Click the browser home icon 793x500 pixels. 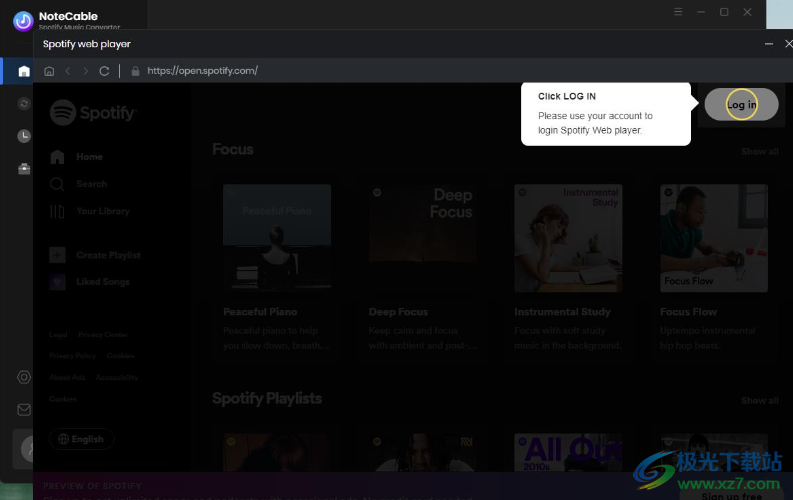point(49,71)
